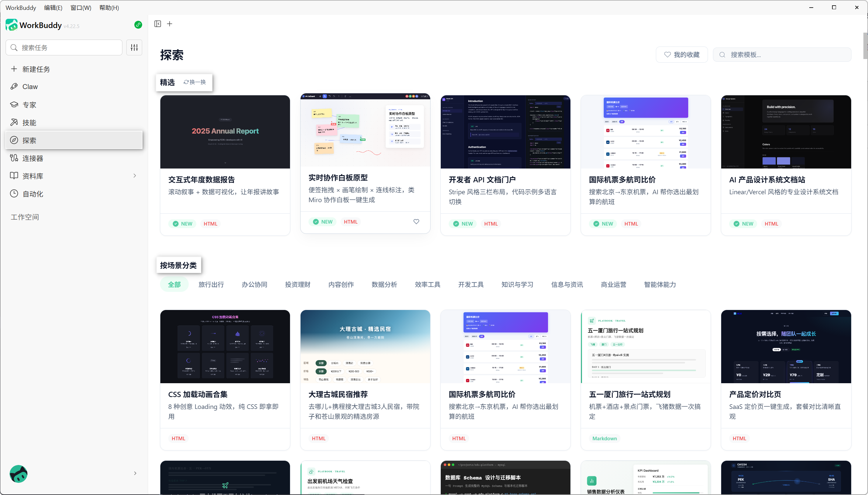868x495 pixels.
Task: Open AI 产品设计系统文档站 thumbnail
Action: [x=786, y=132]
